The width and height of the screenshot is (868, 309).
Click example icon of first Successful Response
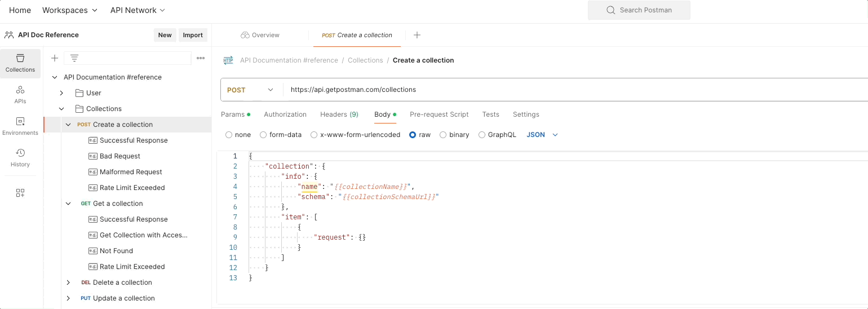click(93, 140)
